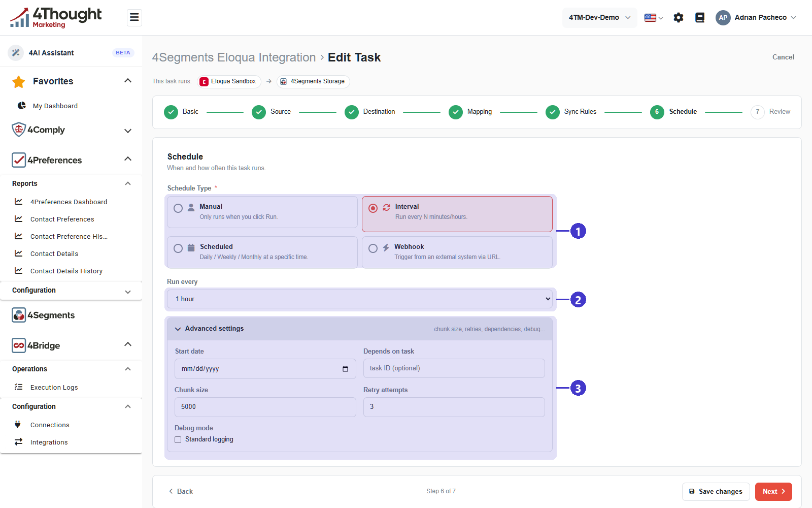This screenshot has height=508, width=812.
Task: Collapse 4Bridge Configuration group chevron
Action: tap(128, 406)
